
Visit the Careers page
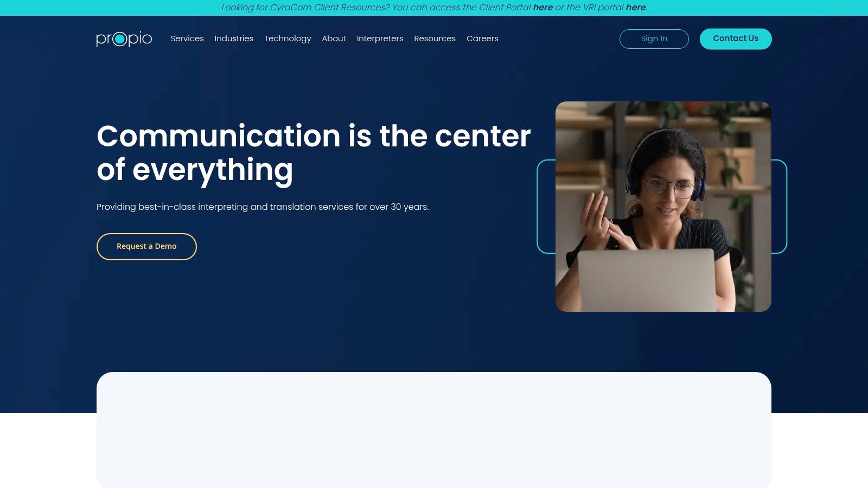tap(482, 38)
